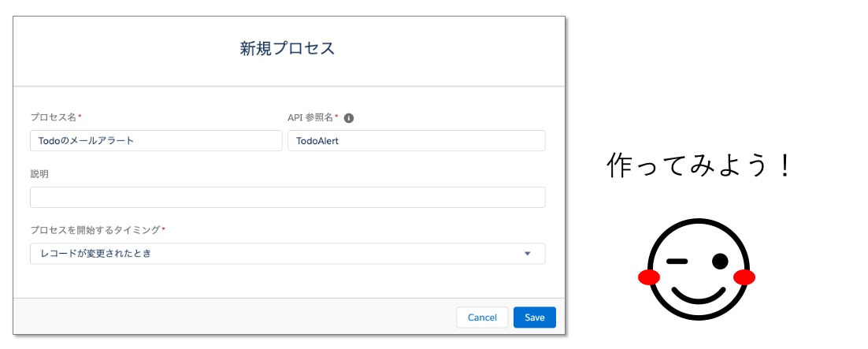Focus the API 参照名 field containing TodoAlert
This screenshot has height=349, width=868.
click(417, 141)
